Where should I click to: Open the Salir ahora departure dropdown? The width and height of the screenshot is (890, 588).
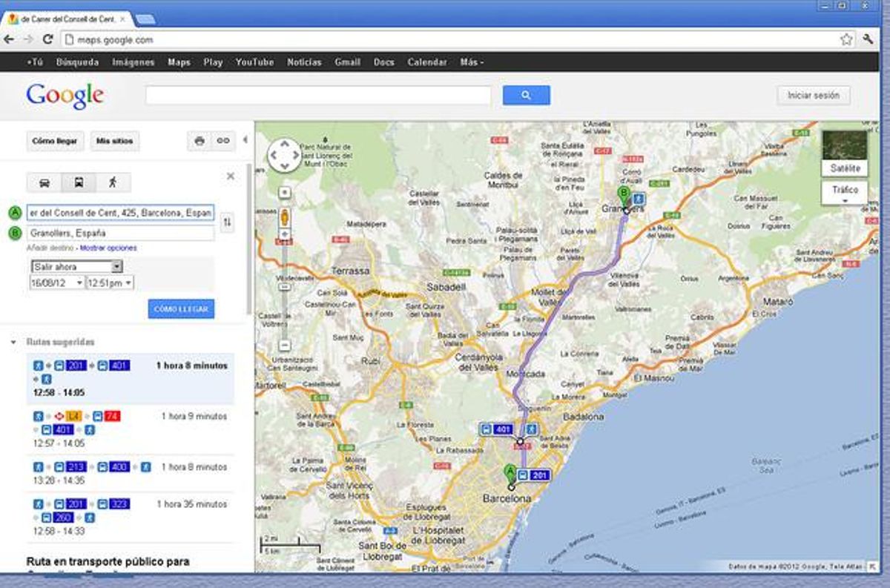(x=76, y=266)
